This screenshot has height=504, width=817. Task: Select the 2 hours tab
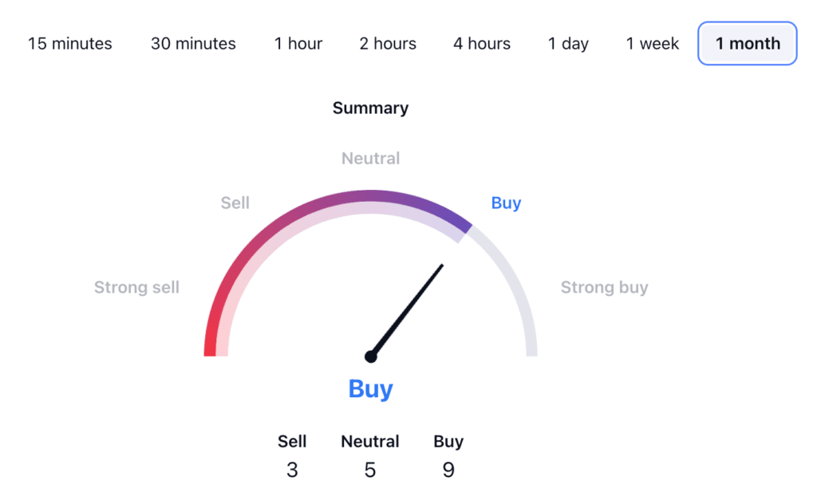tap(388, 43)
